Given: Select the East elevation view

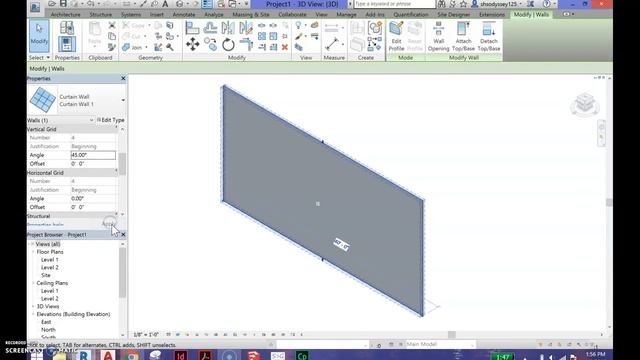Looking at the screenshot, I should click(x=46, y=322).
